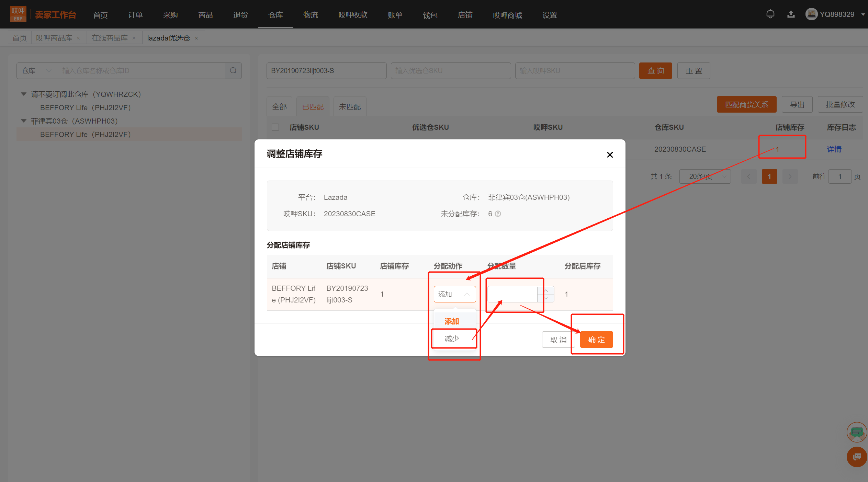The image size is (868, 482).
Task: Expand the 分配动作 添加 dropdown
Action: pos(454,294)
